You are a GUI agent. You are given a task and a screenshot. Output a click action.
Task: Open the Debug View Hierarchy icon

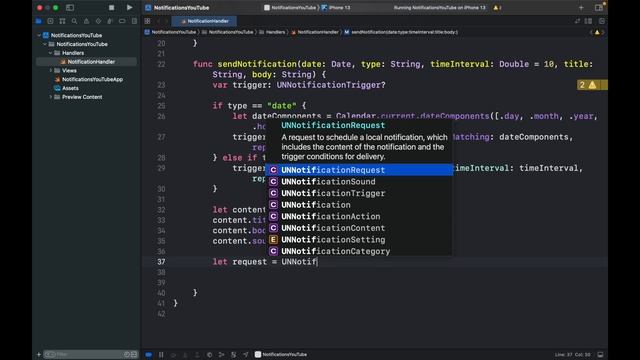[x=209, y=355]
